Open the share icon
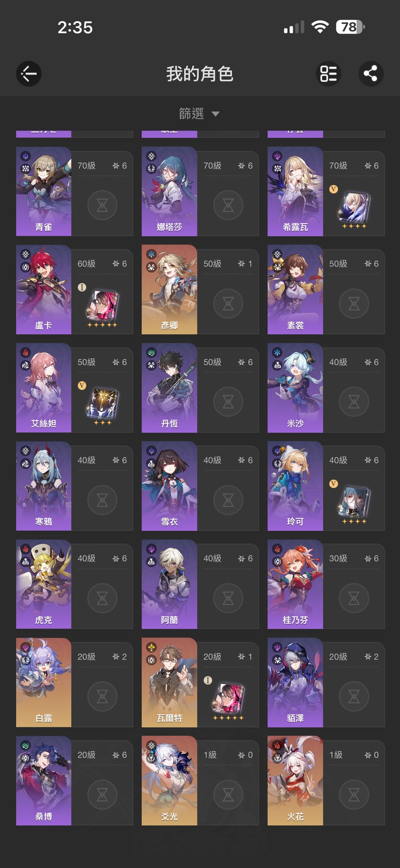The image size is (400, 868). pyautogui.click(x=371, y=74)
